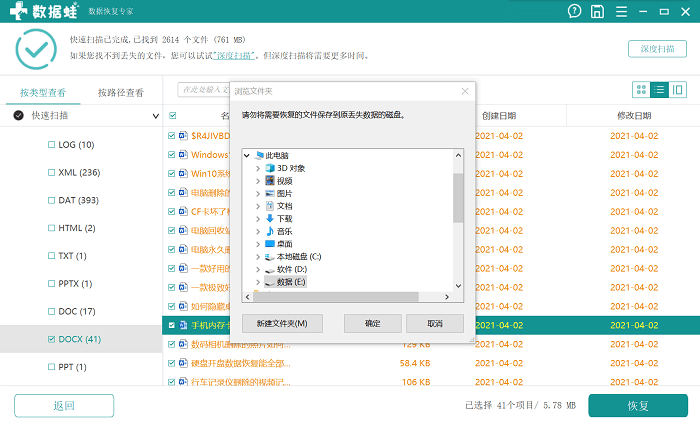Click Word icon of 硬盘开盘数据恢复 file
The image size is (700, 429).
point(183,363)
